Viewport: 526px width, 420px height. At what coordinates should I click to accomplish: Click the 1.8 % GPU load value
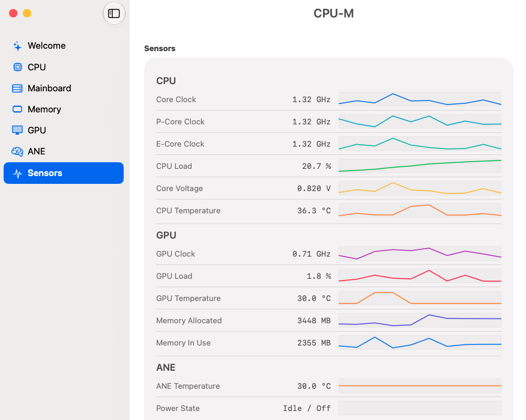pos(319,276)
